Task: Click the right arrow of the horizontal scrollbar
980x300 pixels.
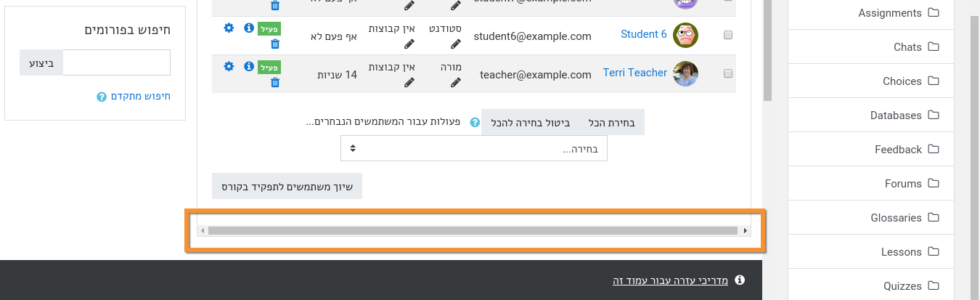Action: [x=746, y=231]
